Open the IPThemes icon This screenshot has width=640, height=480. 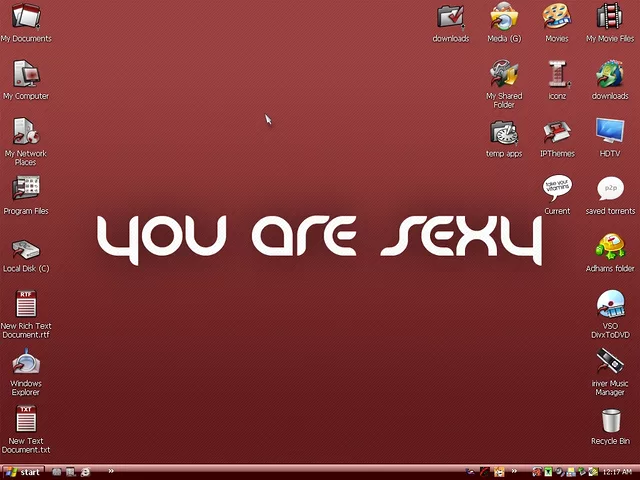point(557,138)
